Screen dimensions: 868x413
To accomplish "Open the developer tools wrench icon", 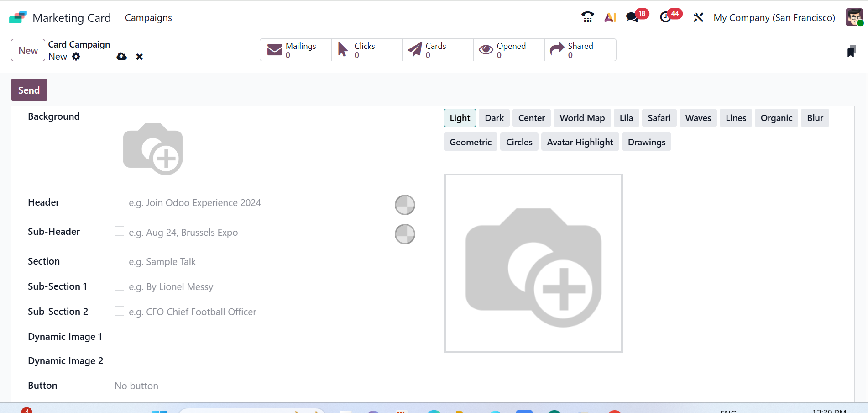I will point(698,17).
